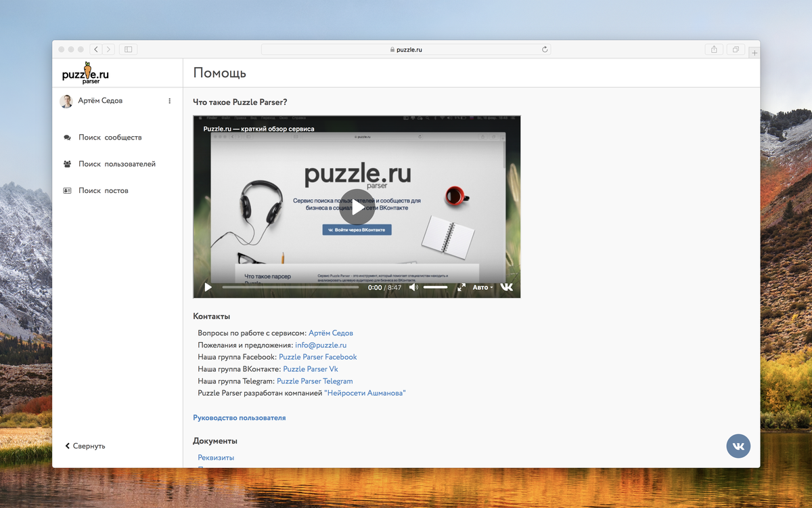This screenshot has height=508, width=812.
Task: Open the floating VK chat button
Action: 738,446
